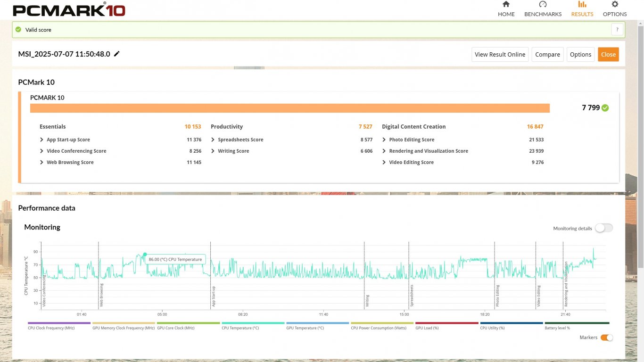Close the result with orange Close button
Image resolution: width=644 pixels, height=362 pixels.
click(x=608, y=54)
